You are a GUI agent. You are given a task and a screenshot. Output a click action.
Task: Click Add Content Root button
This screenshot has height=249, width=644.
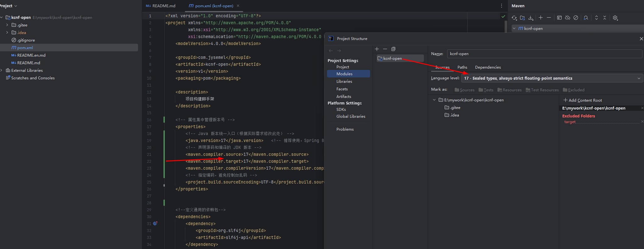coord(583,100)
